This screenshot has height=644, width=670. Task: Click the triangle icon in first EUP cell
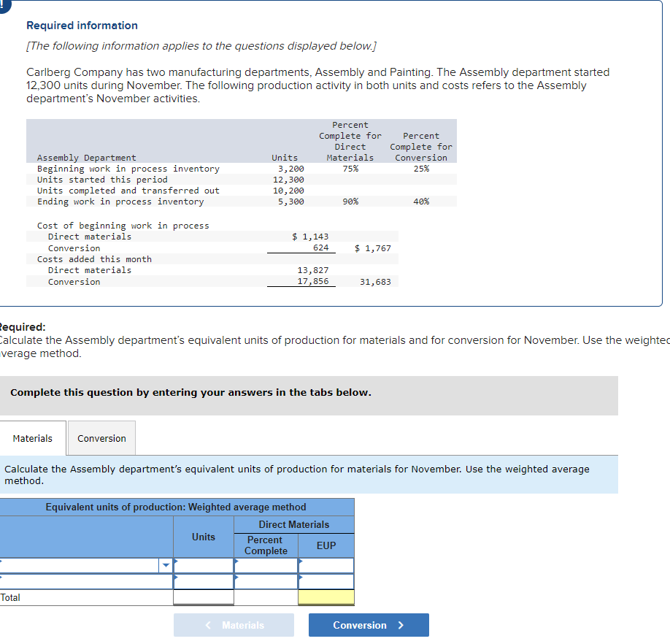[x=299, y=560]
